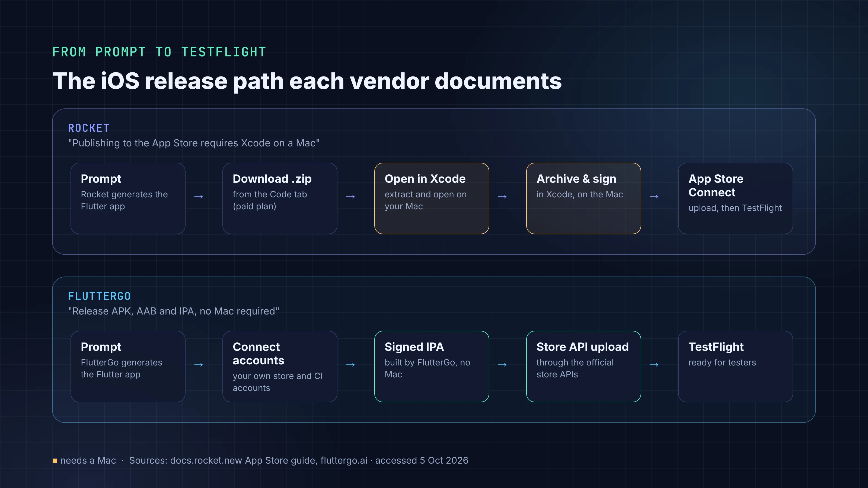Click 'through the official store APIs' text
This screenshot has height=488, width=868.
(575, 368)
